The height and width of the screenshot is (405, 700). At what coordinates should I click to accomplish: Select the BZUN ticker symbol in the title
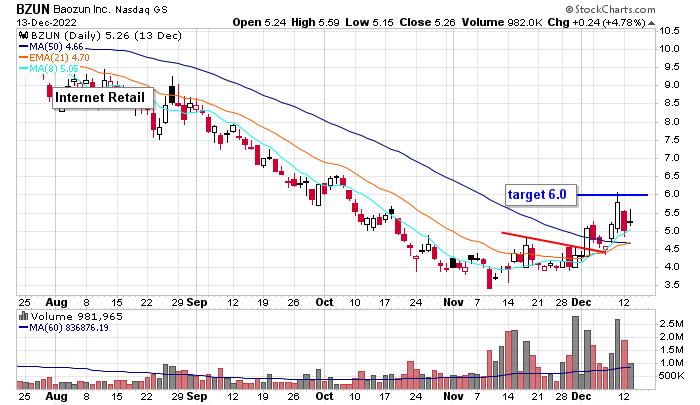click(33, 9)
